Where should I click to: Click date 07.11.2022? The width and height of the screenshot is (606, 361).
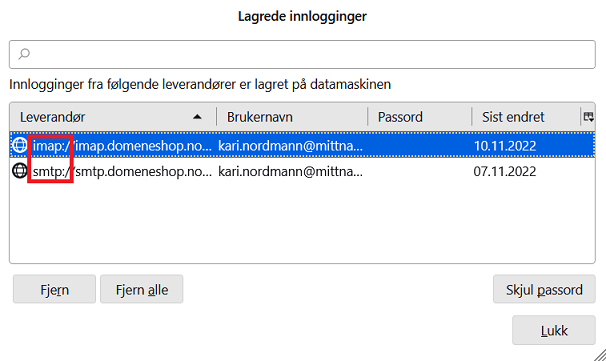(505, 171)
